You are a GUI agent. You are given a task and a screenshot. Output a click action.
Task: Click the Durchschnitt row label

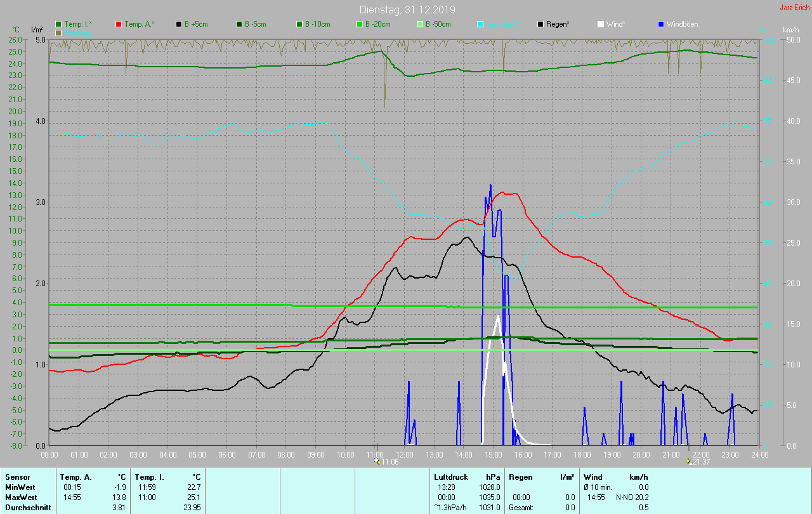click(x=24, y=507)
